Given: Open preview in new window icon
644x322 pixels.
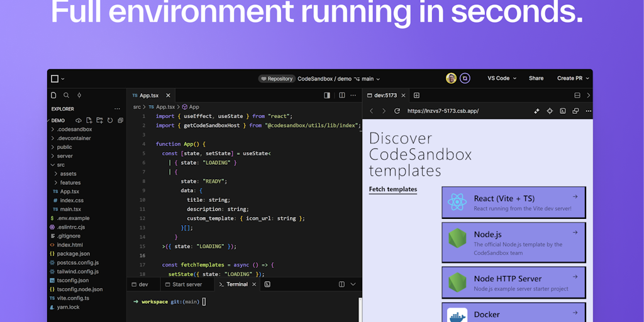Looking at the screenshot, I should point(576,111).
